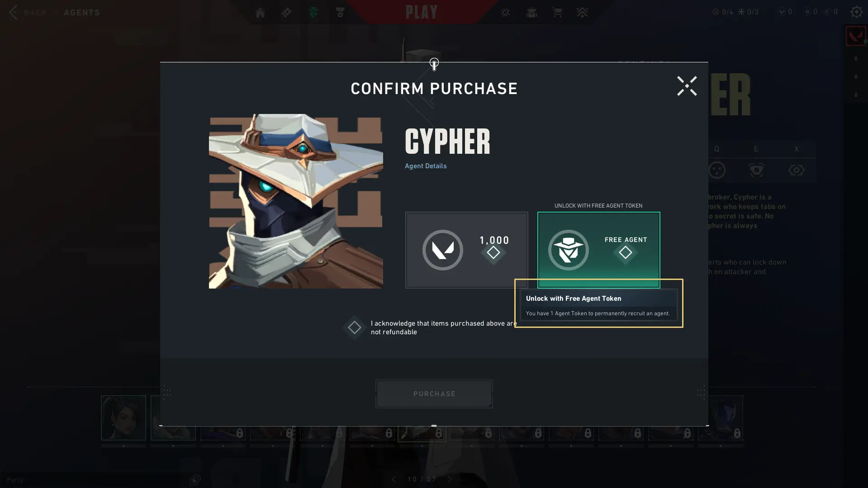Image resolution: width=868 pixels, height=488 pixels.
Task: Go to next agent page arrow
Action: pyautogui.click(x=450, y=479)
